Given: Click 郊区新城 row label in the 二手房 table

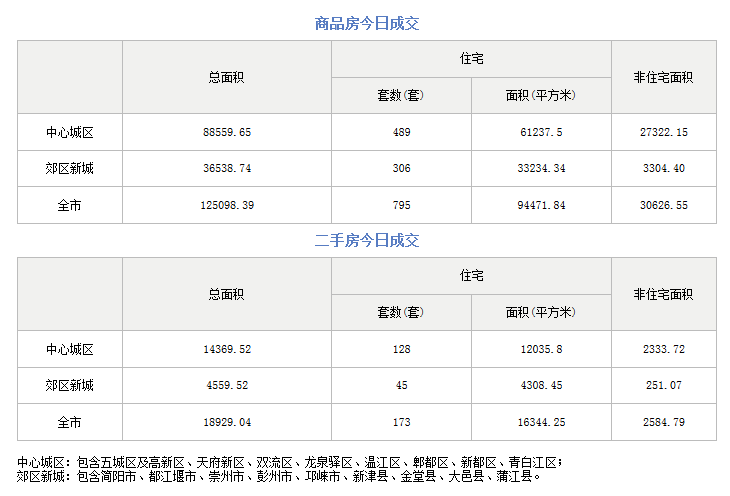Looking at the screenshot, I should point(70,385).
